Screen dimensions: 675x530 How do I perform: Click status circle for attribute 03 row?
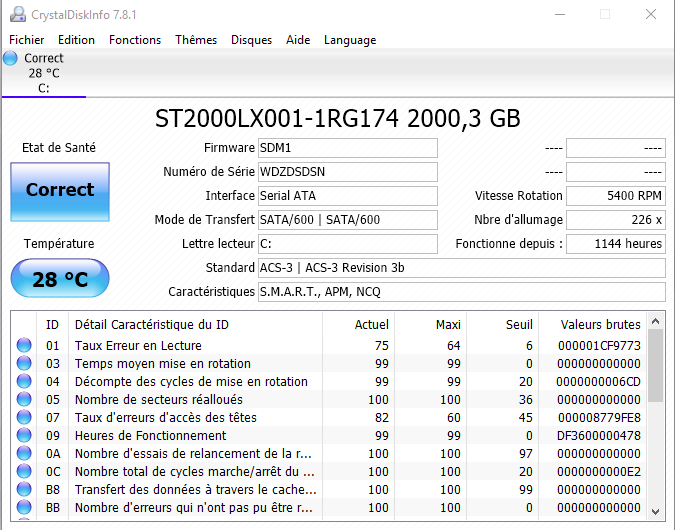[x=24, y=363]
